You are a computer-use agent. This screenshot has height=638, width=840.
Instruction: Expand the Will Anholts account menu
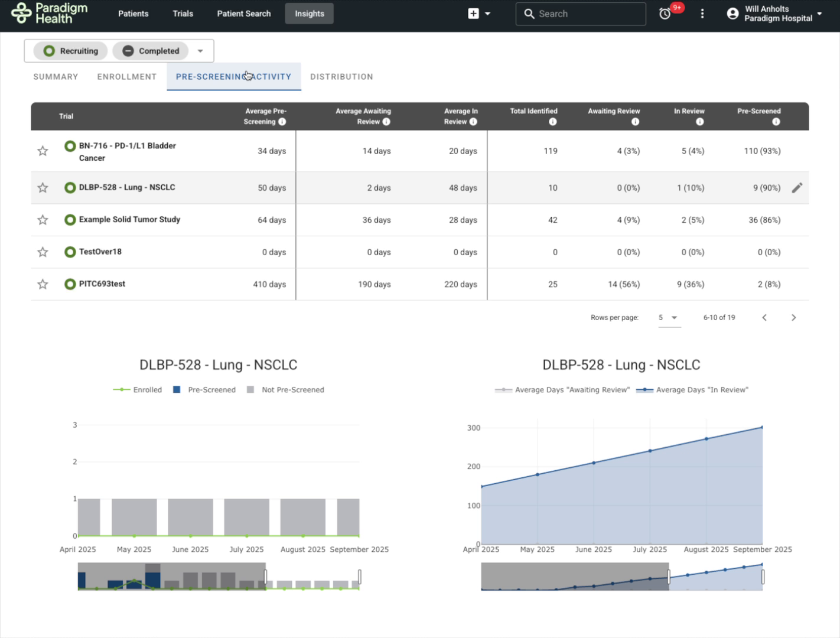774,14
